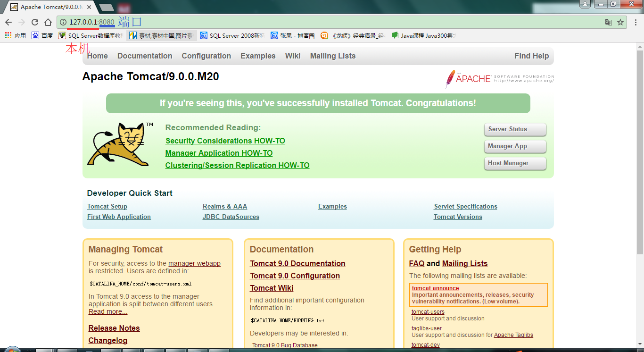Screen dimensions: 644x352
Task: Click the browser forward arrow
Action: pyautogui.click(x=22, y=22)
